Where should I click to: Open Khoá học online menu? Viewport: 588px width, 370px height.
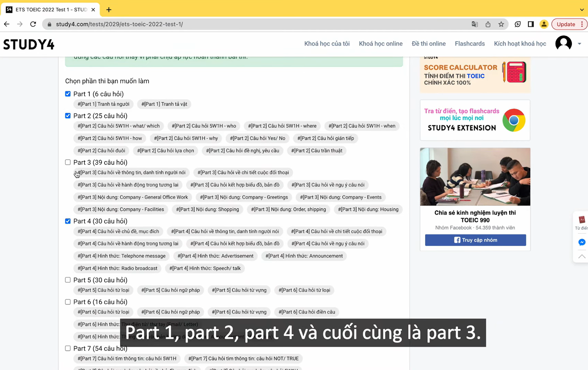pyautogui.click(x=381, y=44)
